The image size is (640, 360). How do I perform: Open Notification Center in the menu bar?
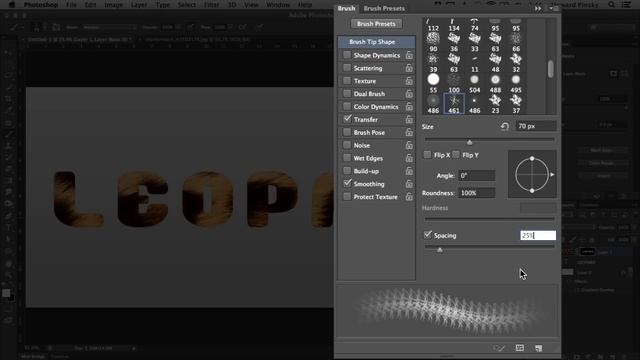[627, 4]
